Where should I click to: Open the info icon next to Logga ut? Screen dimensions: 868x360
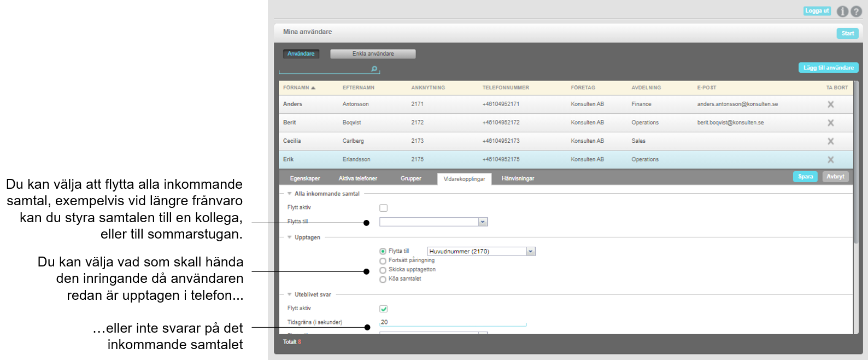click(842, 11)
